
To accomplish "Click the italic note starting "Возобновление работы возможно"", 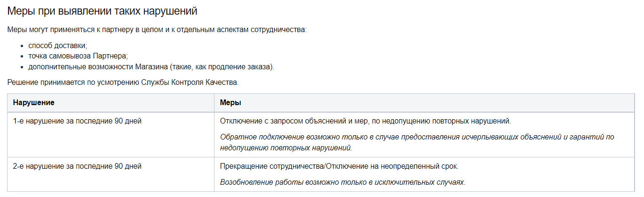I will click(x=342, y=182).
